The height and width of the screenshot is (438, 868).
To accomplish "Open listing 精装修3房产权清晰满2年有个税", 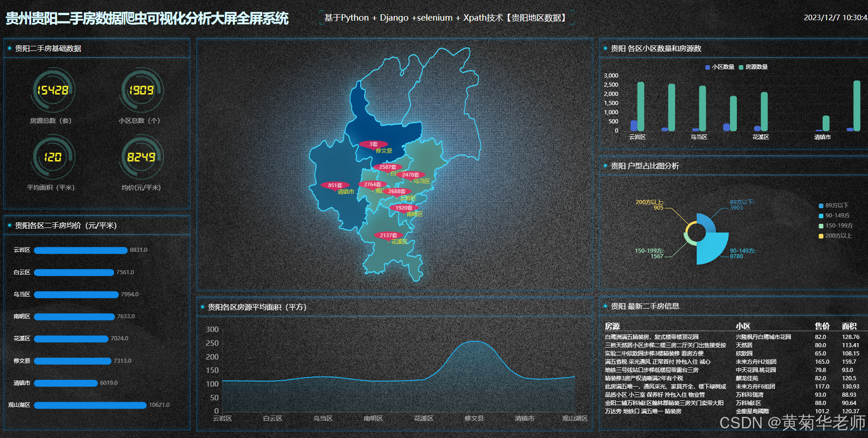I will point(644,378).
